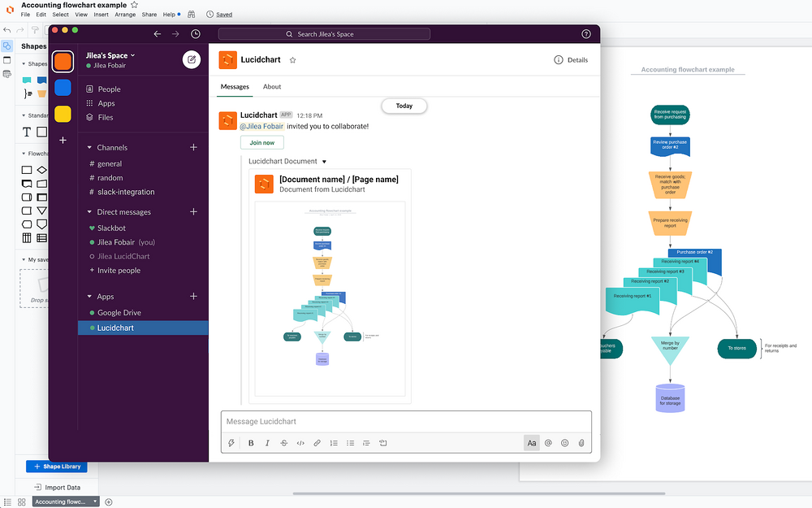Collapse the My saved shapes group
Viewport: 812px width, 508px height.
tap(24, 260)
